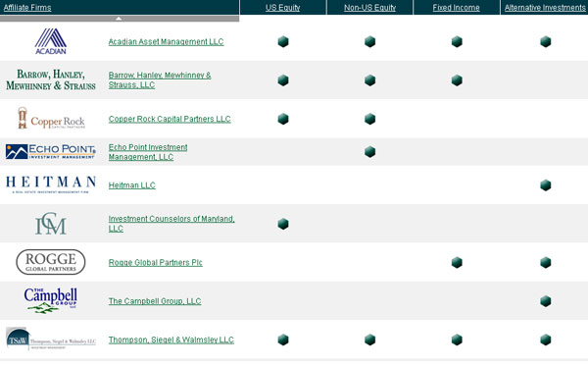Click Barrow Hanley's US Equity marker
This screenshot has width=588, height=367.
(283, 80)
